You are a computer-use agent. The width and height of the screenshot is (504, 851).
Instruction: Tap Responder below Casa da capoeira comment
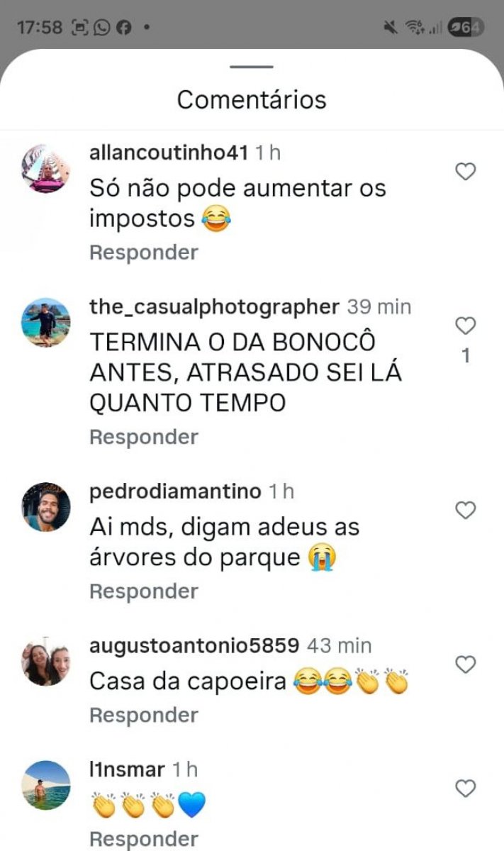[x=144, y=715]
